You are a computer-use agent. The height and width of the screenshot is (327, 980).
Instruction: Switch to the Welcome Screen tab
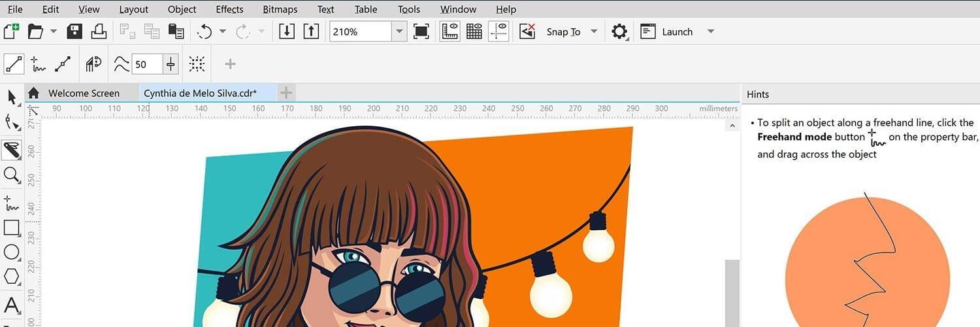coord(84,93)
